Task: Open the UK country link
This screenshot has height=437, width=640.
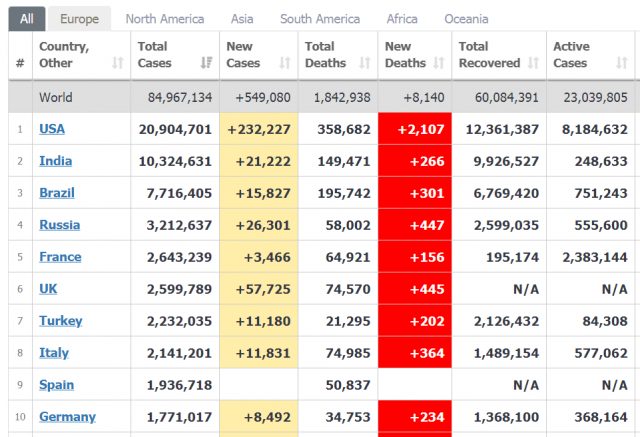Action: tap(48, 288)
